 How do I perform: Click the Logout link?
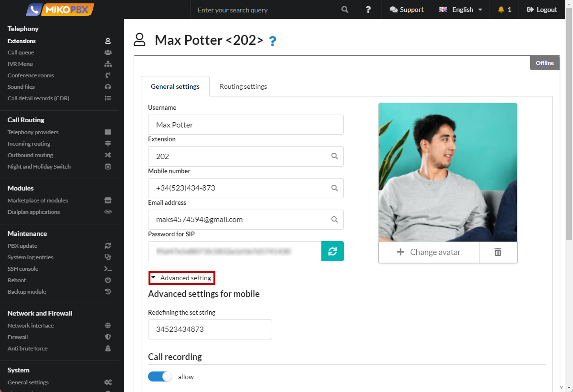click(x=542, y=10)
